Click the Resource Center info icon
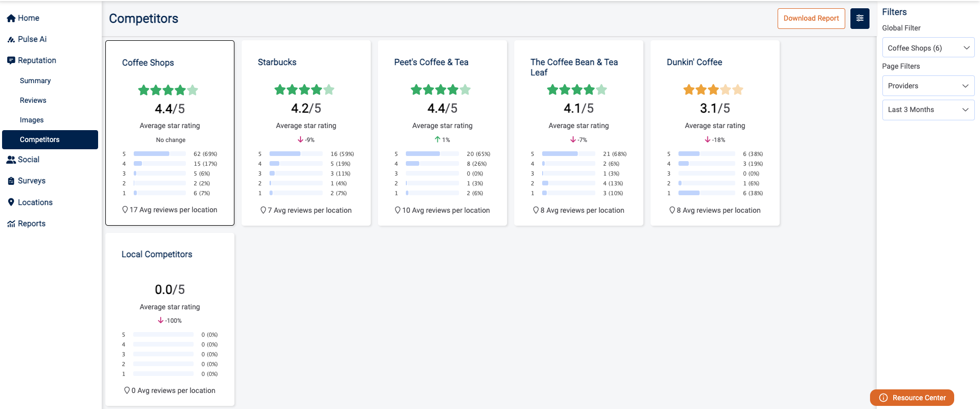Image resolution: width=980 pixels, height=409 pixels. (883, 398)
